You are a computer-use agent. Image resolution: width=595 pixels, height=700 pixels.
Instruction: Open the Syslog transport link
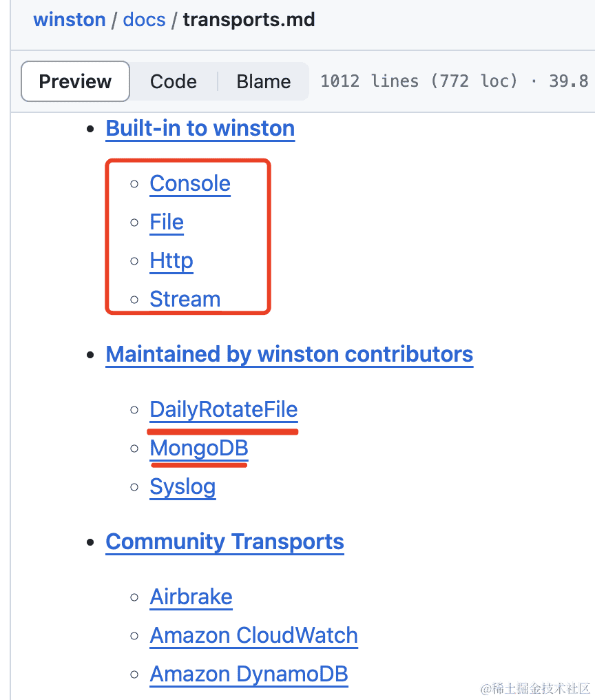pyautogui.click(x=182, y=486)
